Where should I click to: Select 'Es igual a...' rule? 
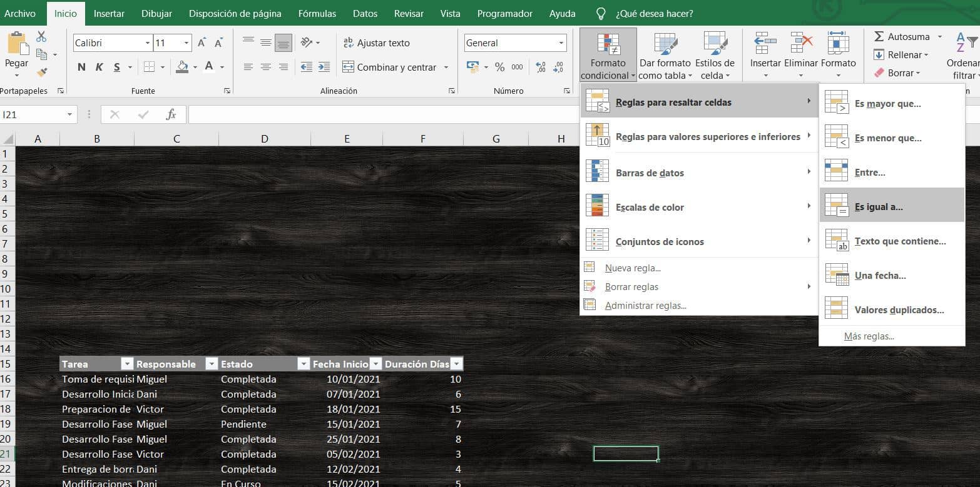click(892, 205)
